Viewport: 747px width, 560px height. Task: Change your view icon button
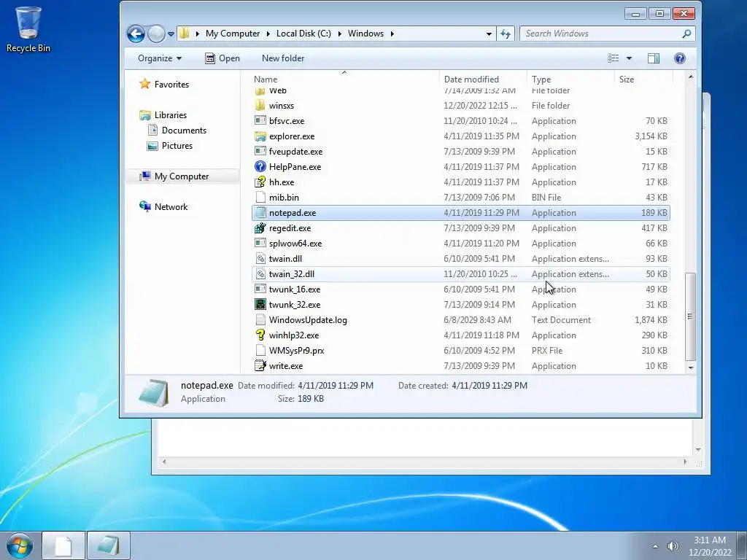[x=613, y=58]
